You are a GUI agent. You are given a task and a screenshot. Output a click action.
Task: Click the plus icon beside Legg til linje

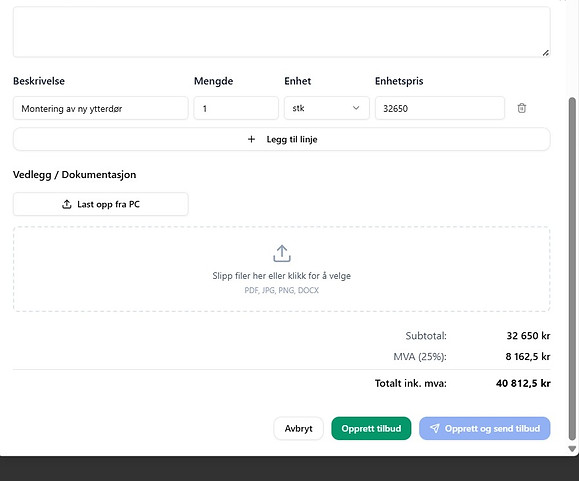(251, 139)
